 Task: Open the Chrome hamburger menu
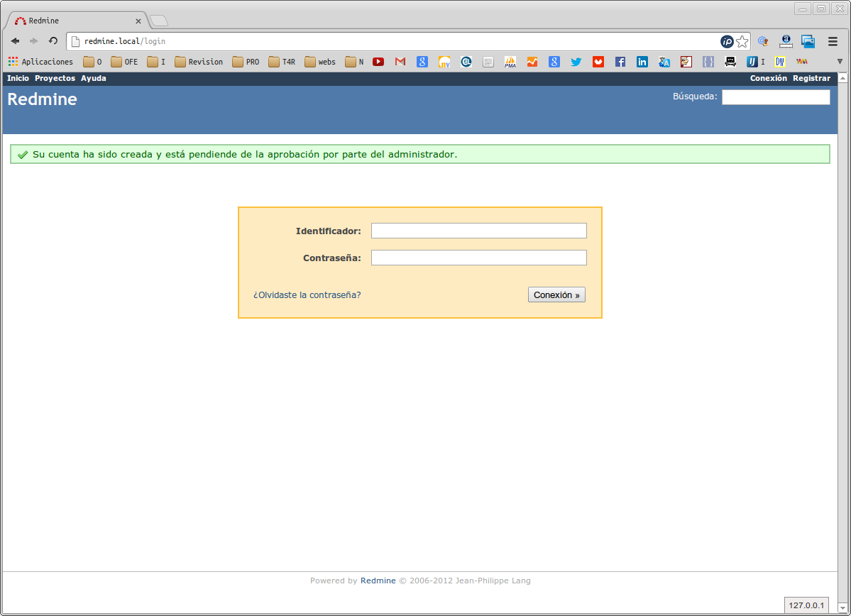833,41
